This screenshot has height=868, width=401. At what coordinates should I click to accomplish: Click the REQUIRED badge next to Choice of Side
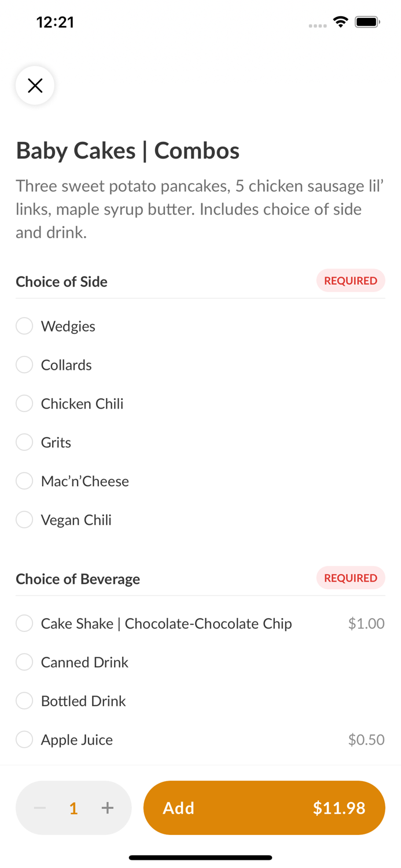point(351,281)
